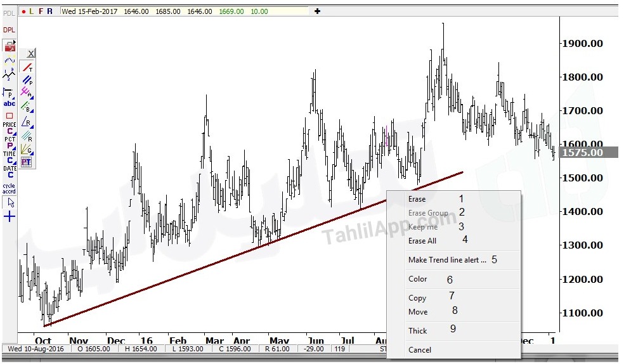Screen dimensions: 624x364
Task: Choose the red rectangle drawing tool
Action: (x=9, y=116)
